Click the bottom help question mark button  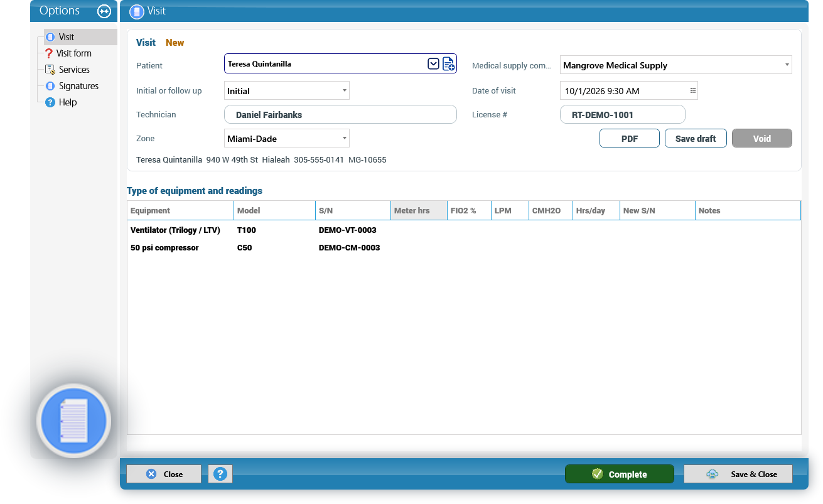click(220, 474)
